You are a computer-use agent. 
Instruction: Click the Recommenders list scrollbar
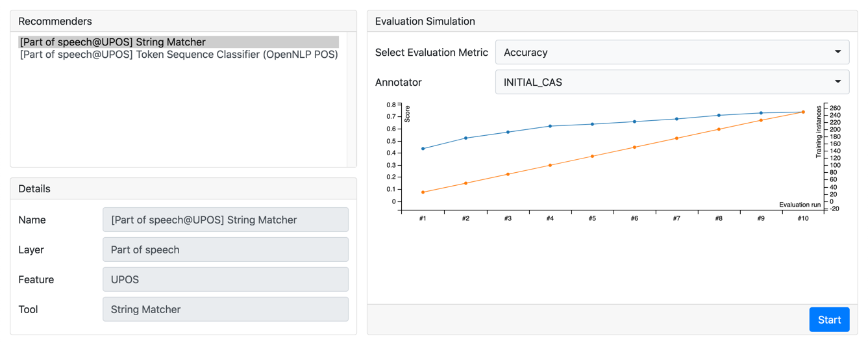[x=351, y=99]
